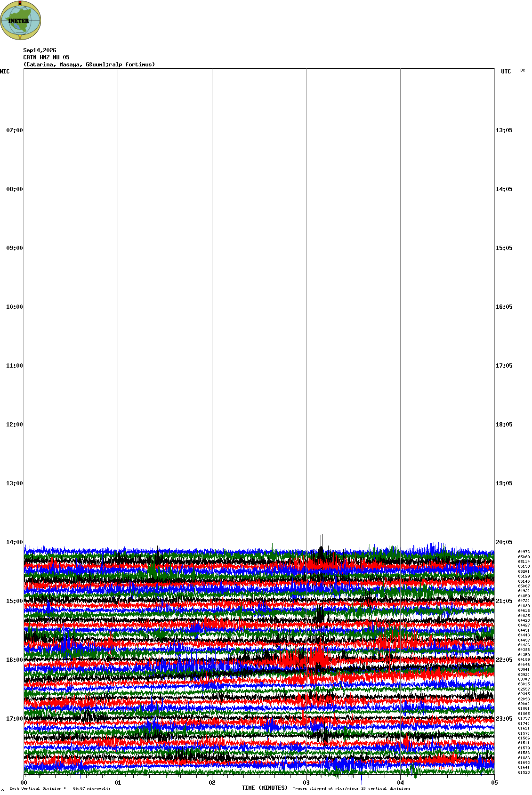Click the INETER globe logo
The width and height of the screenshot is (532, 795).
[x=20, y=21]
